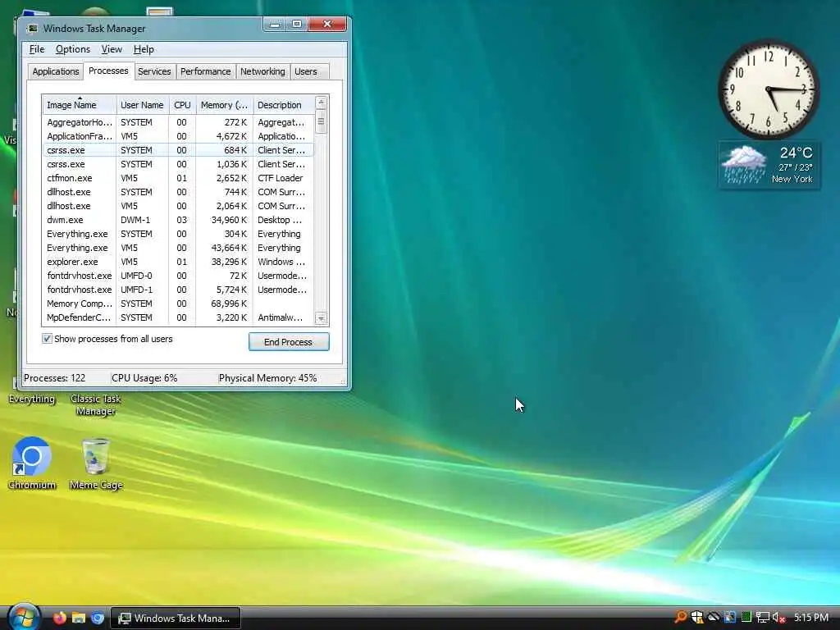840x630 pixels.
Task: Click the Physical Memory: 45% status entry
Action: click(268, 378)
